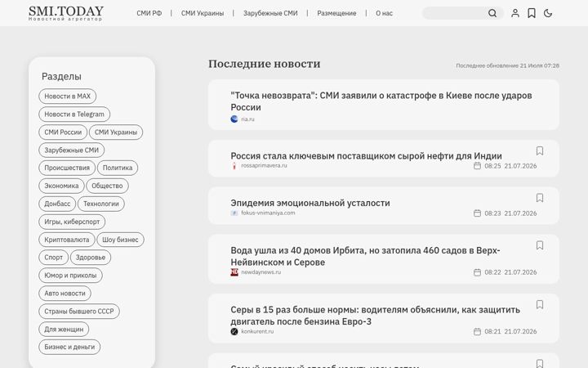The image size is (588, 368).
Task: Click the SMI.TODAY logo
Action: 66,13
